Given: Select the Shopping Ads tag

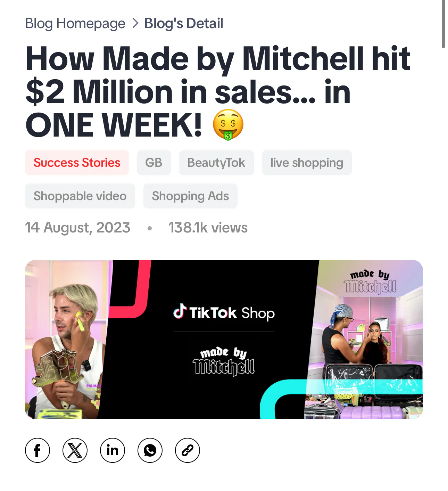Looking at the screenshot, I should pyautogui.click(x=190, y=196).
